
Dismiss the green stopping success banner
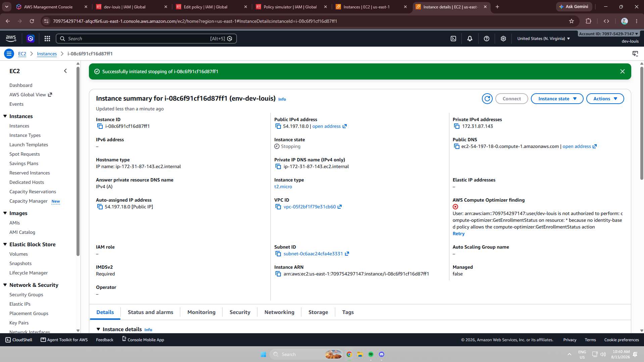623,71
